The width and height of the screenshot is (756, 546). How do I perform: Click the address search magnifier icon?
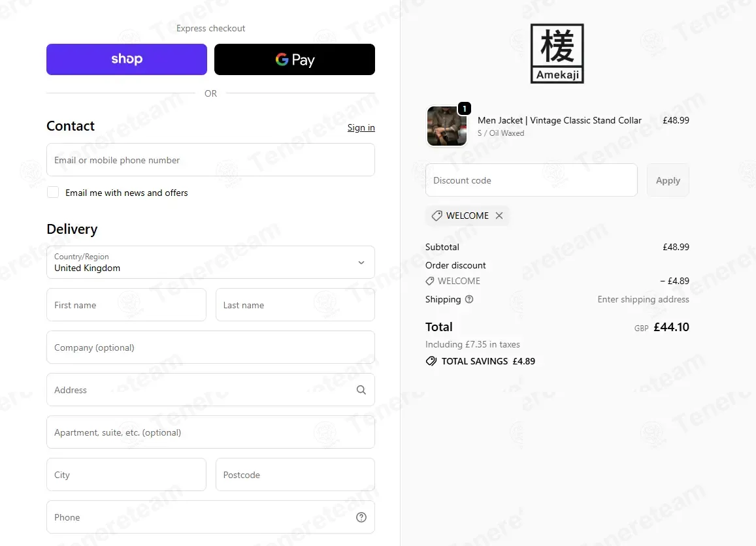pyautogui.click(x=361, y=390)
